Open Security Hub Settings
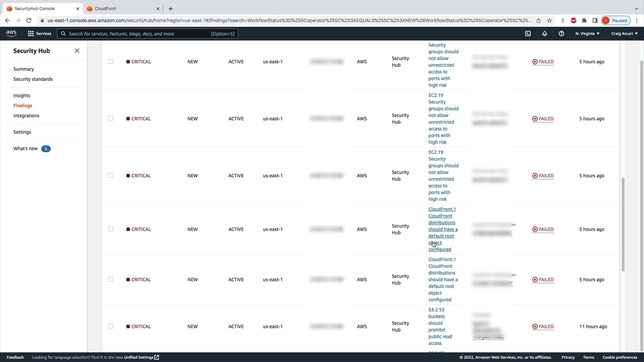Image resolution: width=644 pixels, height=362 pixels. click(22, 132)
